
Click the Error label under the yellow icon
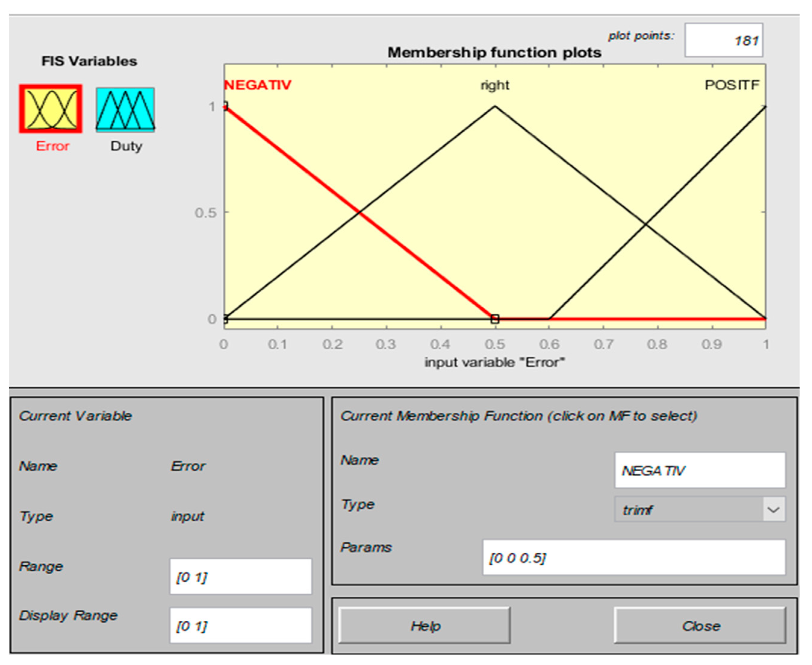(52, 146)
